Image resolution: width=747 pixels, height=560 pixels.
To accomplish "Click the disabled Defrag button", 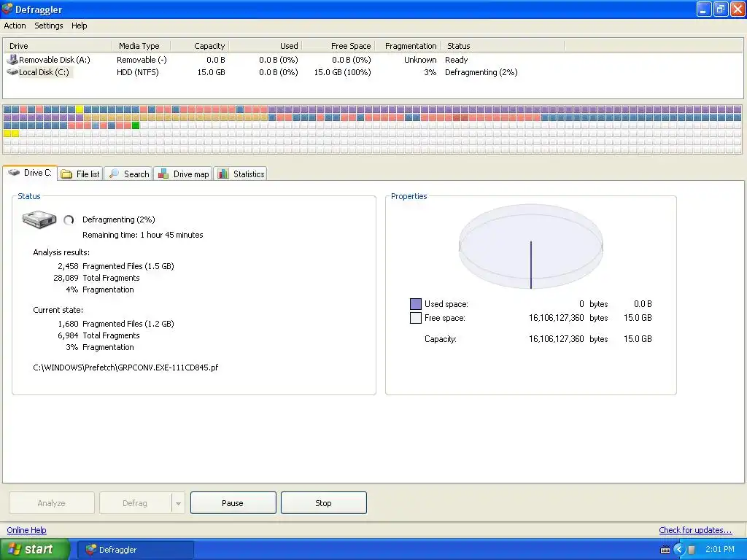I will tap(135, 503).
